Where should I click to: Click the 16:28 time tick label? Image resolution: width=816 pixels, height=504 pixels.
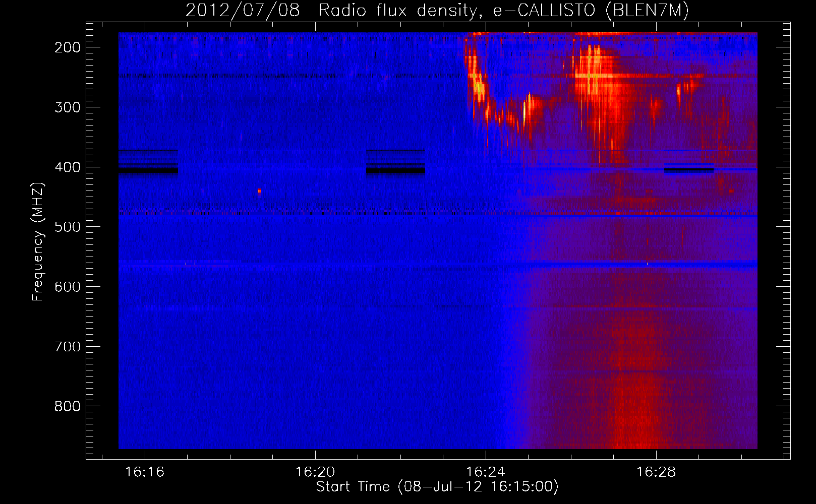point(656,472)
